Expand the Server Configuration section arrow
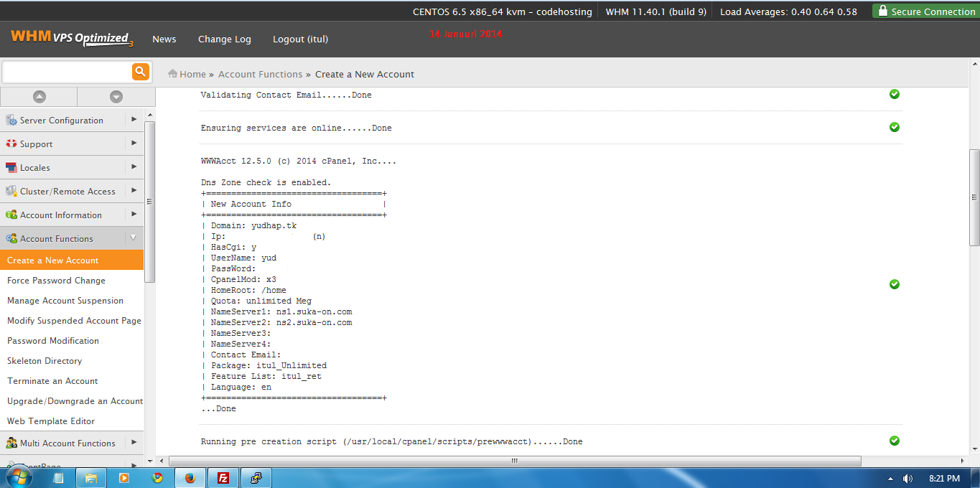This screenshot has width=980, height=488. (x=134, y=120)
